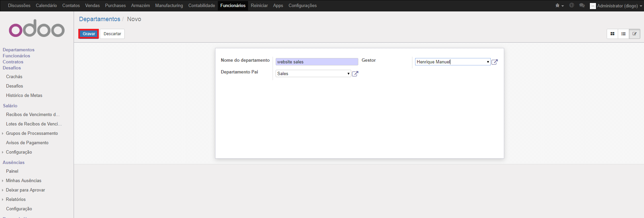Click the Descartar button
Screen dimensions: 644x218
(x=112, y=34)
